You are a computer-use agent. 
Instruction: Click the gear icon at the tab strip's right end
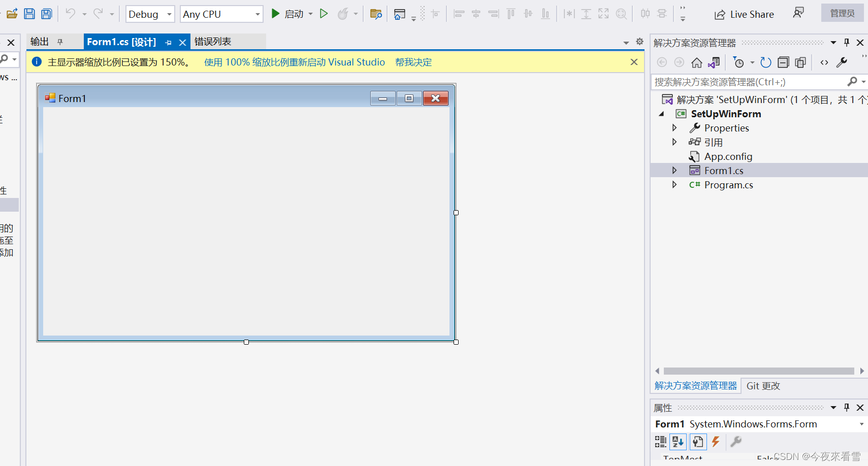[x=639, y=42]
